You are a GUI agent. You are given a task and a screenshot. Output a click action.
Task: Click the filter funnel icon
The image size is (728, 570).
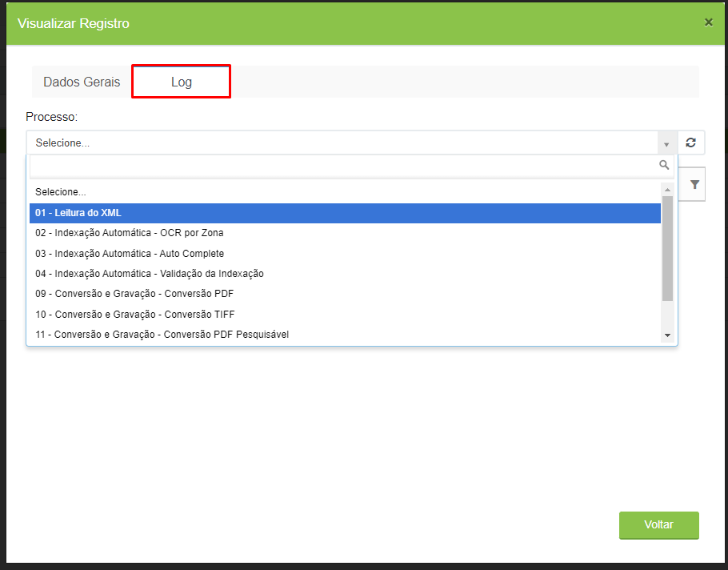point(694,185)
